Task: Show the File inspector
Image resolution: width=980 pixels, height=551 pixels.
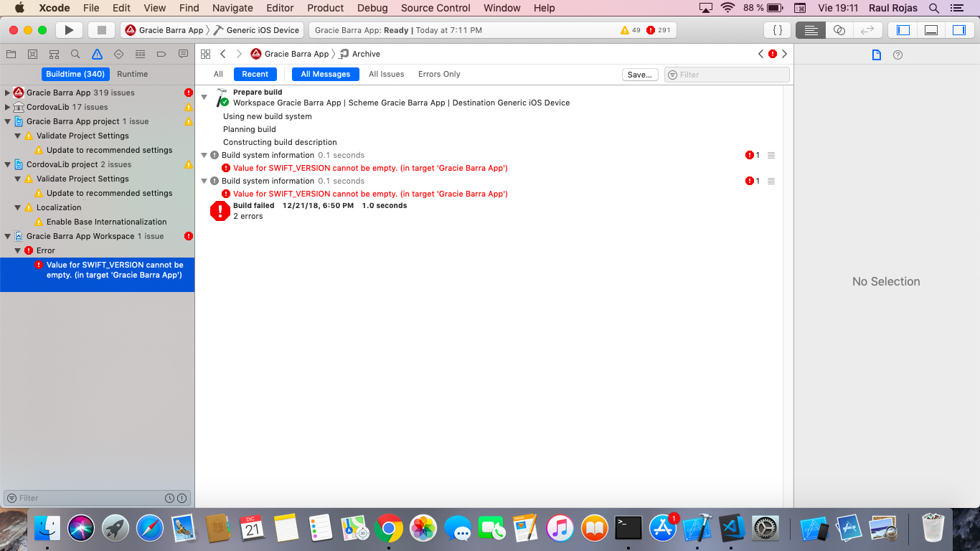Action: [876, 55]
